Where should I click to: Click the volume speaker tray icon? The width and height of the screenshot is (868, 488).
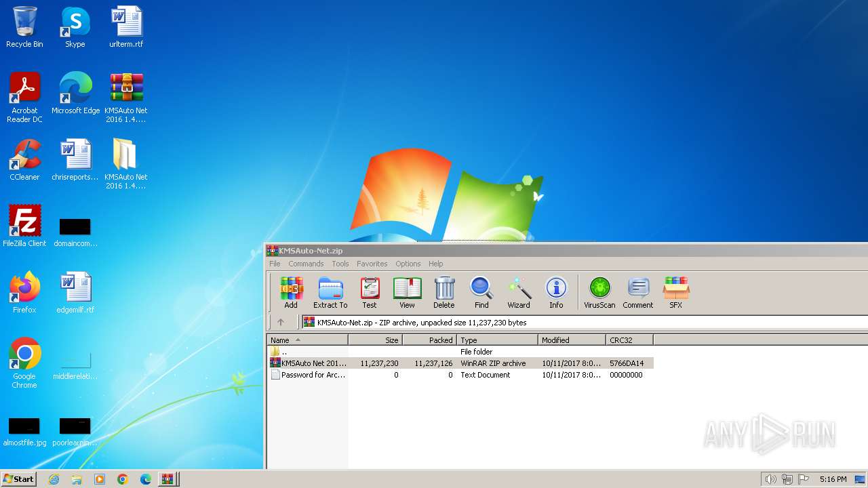pyautogui.click(x=770, y=479)
